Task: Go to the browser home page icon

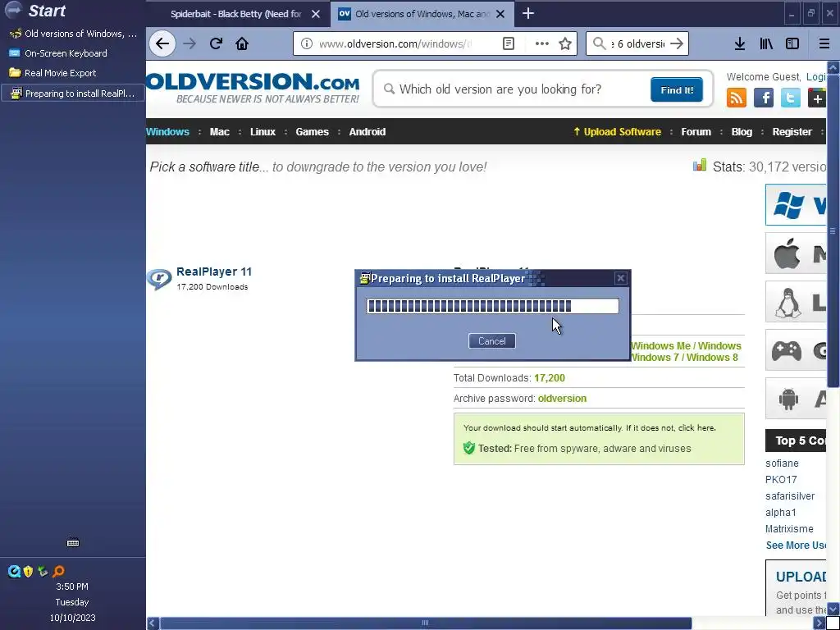Action: tap(242, 43)
